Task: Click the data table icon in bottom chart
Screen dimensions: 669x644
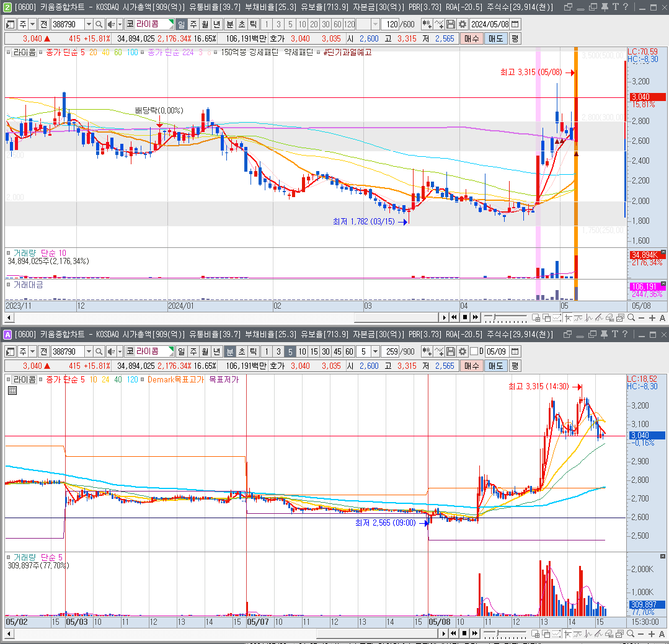Action: click(x=12, y=390)
